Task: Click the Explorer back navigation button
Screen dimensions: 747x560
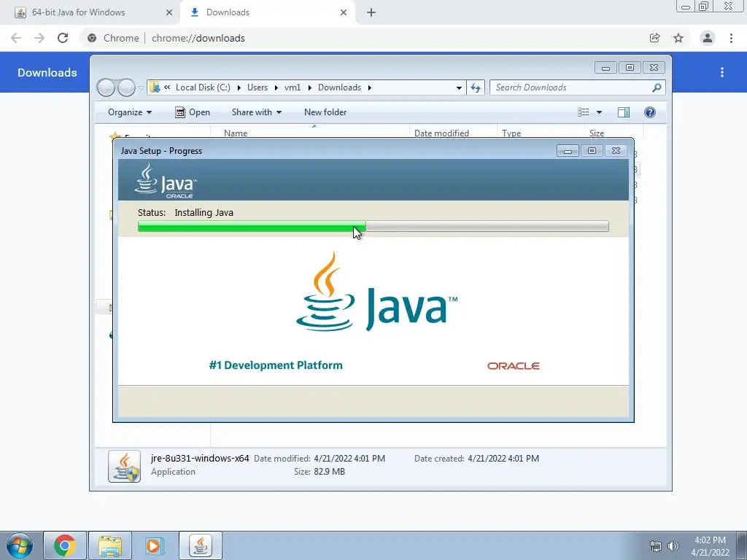Action: pyautogui.click(x=106, y=87)
